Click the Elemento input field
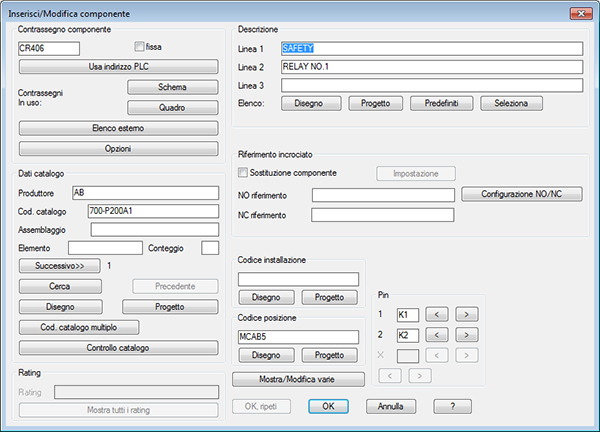Image resolution: width=600 pixels, height=432 pixels. pos(105,248)
